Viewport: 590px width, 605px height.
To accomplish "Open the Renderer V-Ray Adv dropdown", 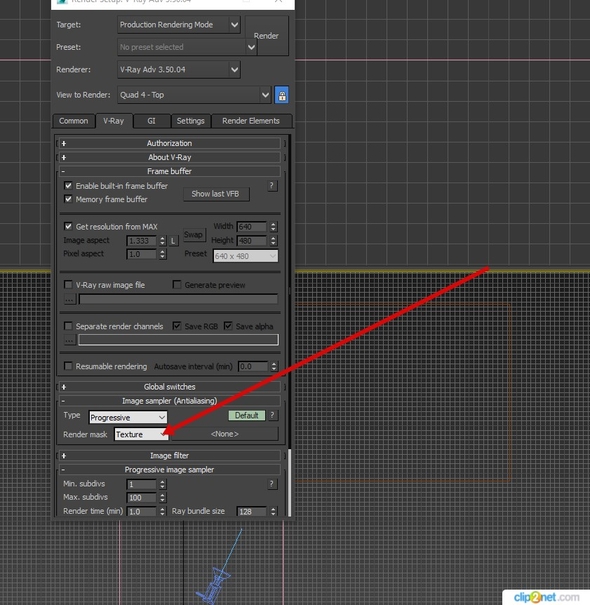I will point(179,70).
